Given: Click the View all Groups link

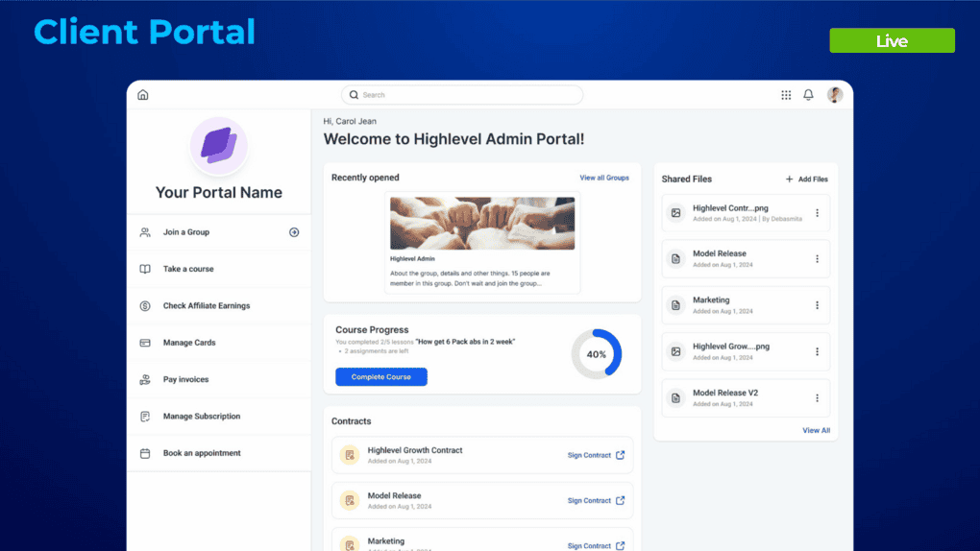Looking at the screenshot, I should pyautogui.click(x=604, y=178).
